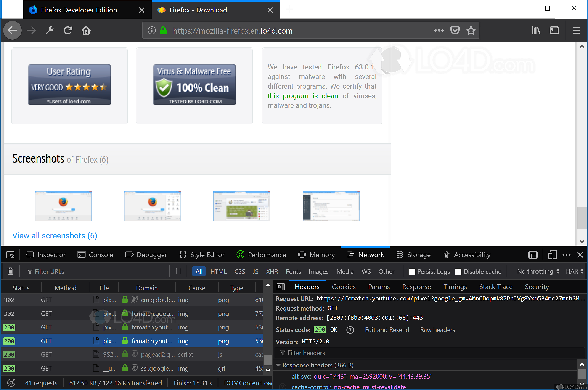This screenshot has height=390, width=588.
Task: Reload the current page
Action: [68, 31]
